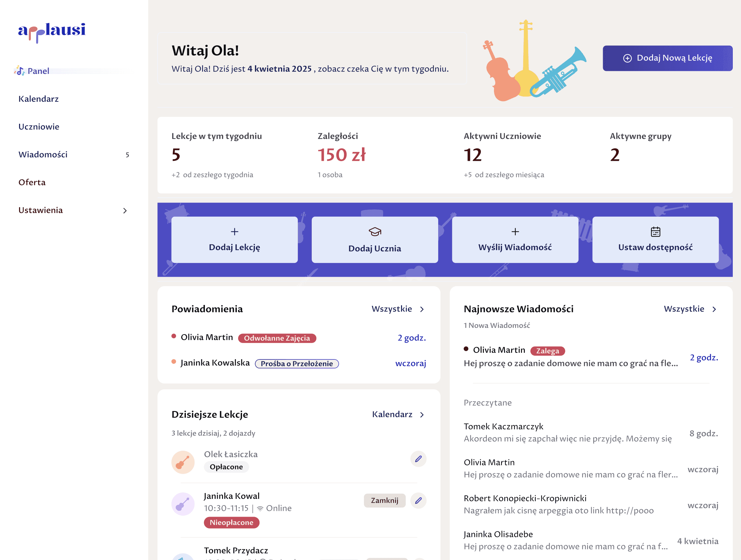Image resolution: width=741 pixels, height=560 pixels.
Task: Open Kalendarz in the sidebar
Action: point(38,99)
